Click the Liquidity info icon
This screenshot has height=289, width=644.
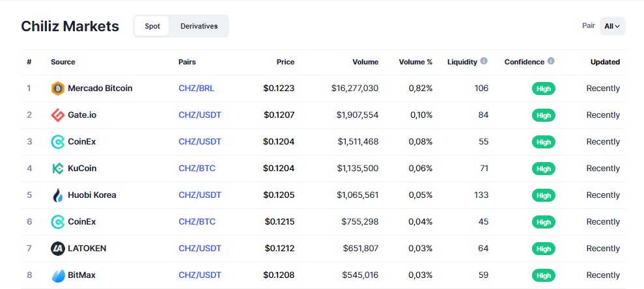pos(484,61)
